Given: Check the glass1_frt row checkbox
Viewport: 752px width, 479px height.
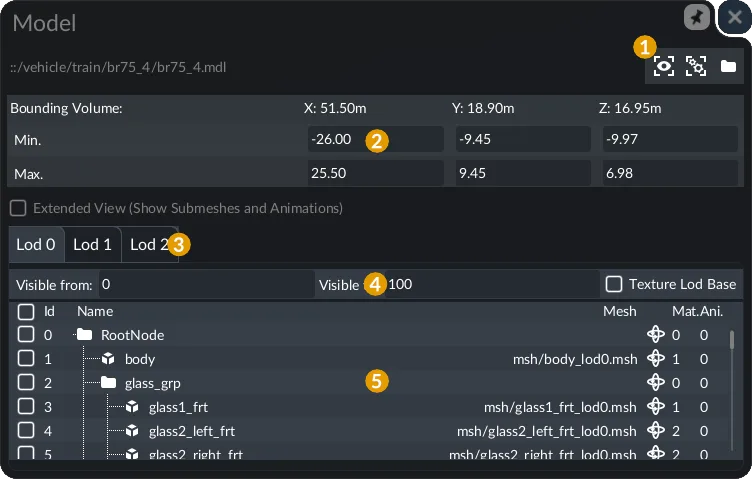Looking at the screenshot, I should pos(26,406).
